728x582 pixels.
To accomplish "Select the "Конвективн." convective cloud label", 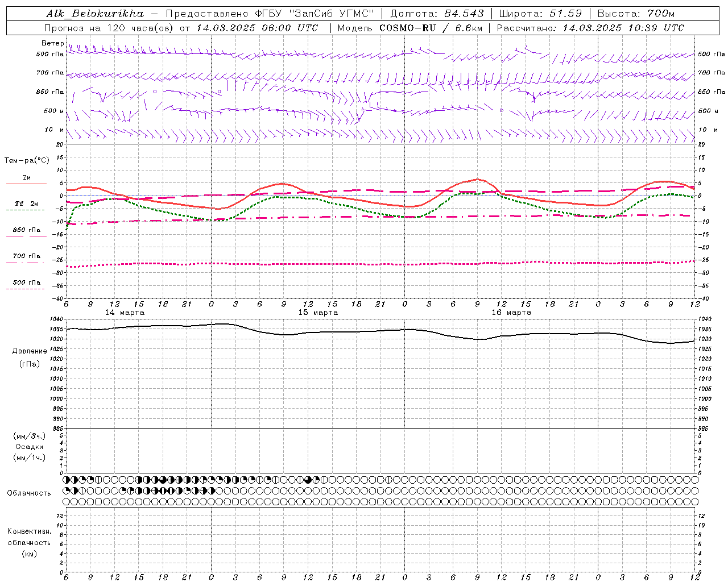I will [x=29, y=531].
